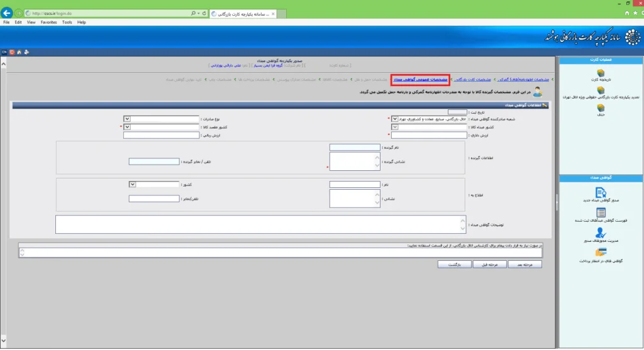Screen dimensions: 644x350
Task: Click the delete (حذف) card icon
Action: tap(601, 108)
